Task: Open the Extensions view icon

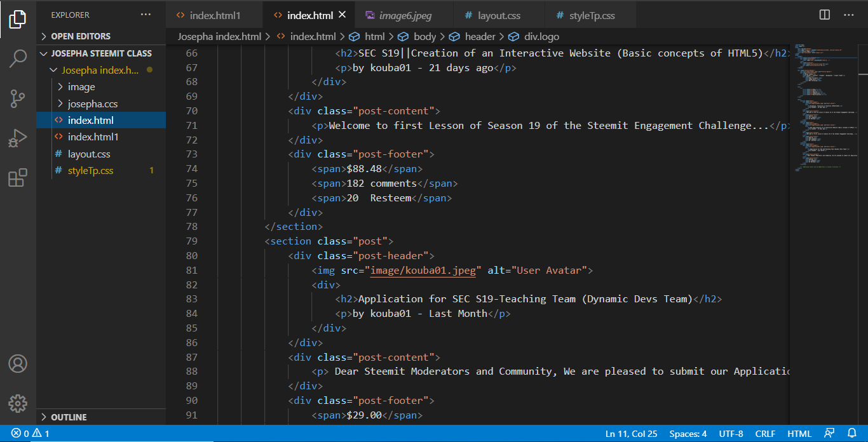Action: (18, 177)
